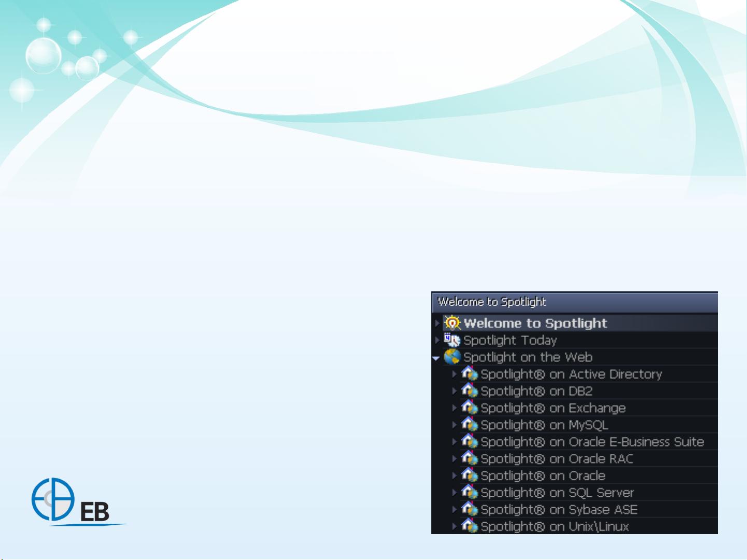The width and height of the screenshot is (747, 560).
Task: Click the home icon beside Sybase ASE
Action: (470, 509)
